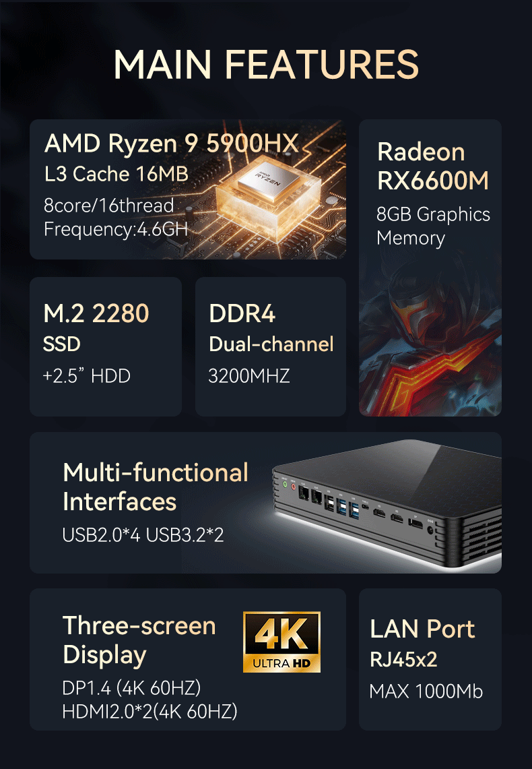Click the black USB 2.0 port stack
Screen dimensions: 532x769
pyautogui.click(x=329, y=503)
